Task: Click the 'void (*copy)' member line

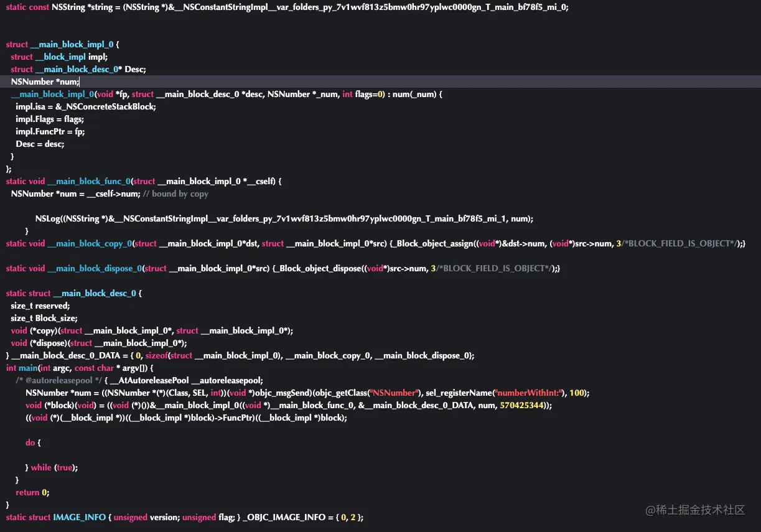Action: coord(152,330)
